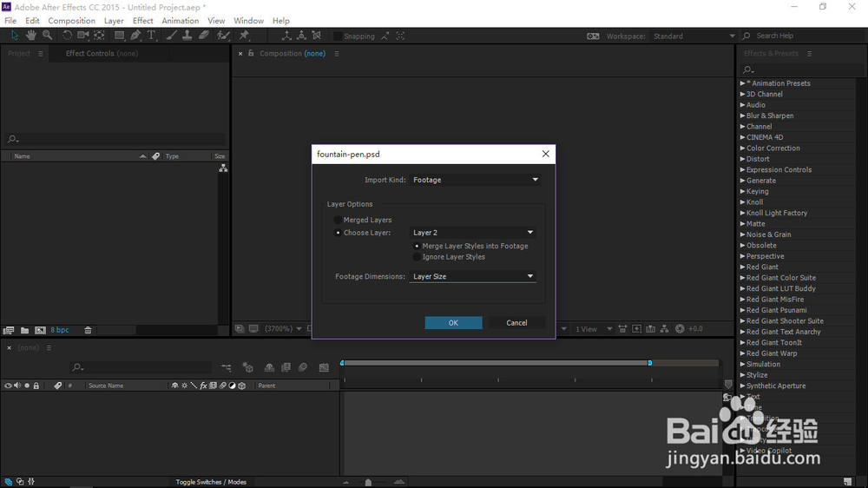Select the Roto Brush tool
The width and height of the screenshot is (868, 488).
223,36
